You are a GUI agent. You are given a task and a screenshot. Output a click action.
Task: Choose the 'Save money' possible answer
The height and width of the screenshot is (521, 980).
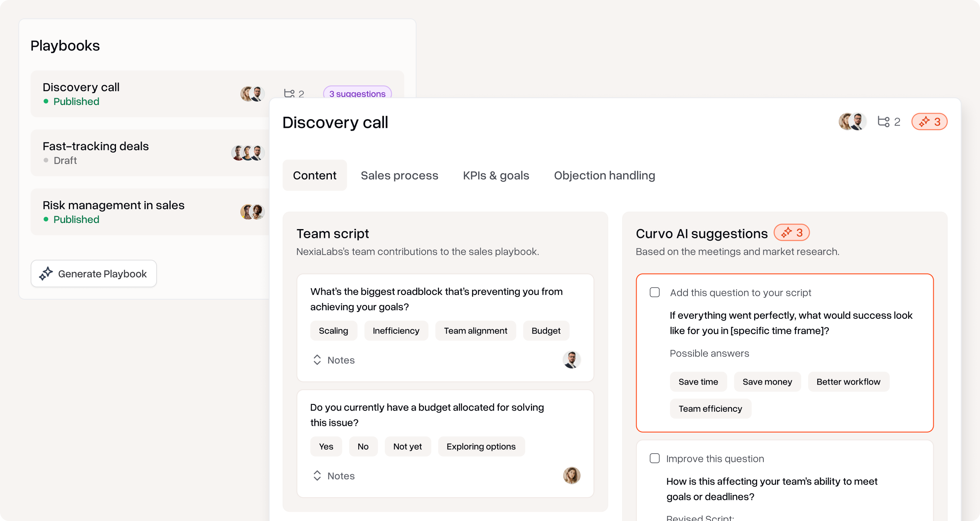[767, 382]
